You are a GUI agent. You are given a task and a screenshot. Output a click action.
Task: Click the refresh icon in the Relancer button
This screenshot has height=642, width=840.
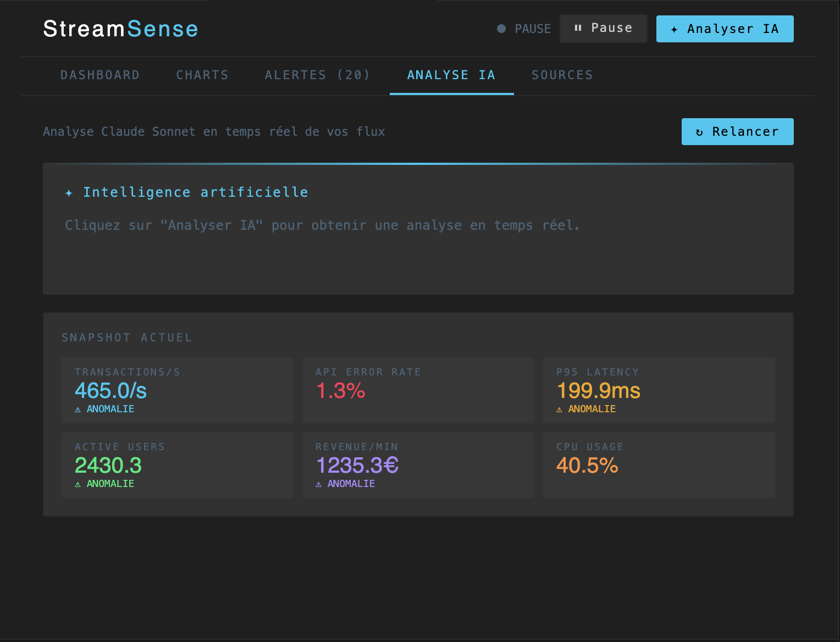[699, 131]
